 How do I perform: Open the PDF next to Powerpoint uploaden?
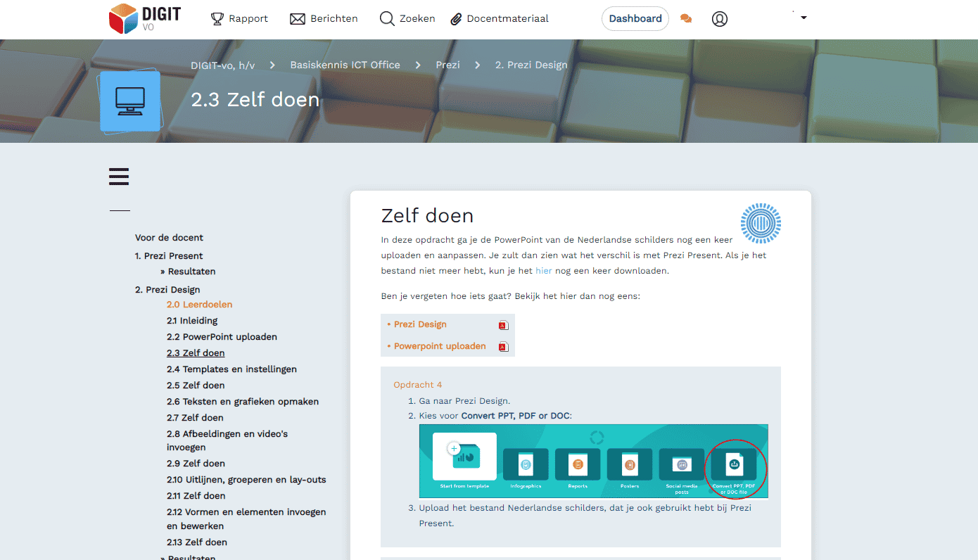[x=503, y=346]
